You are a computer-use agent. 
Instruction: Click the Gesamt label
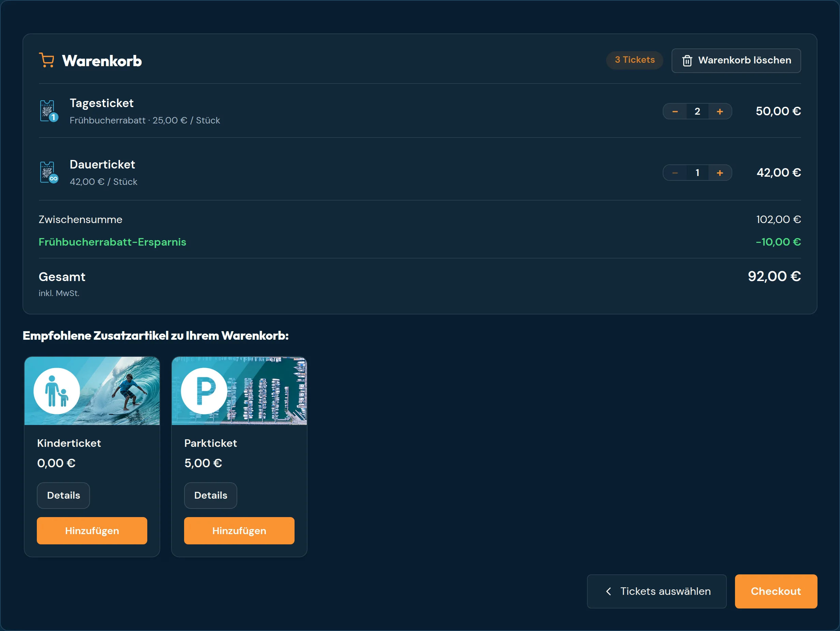[62, 277]
